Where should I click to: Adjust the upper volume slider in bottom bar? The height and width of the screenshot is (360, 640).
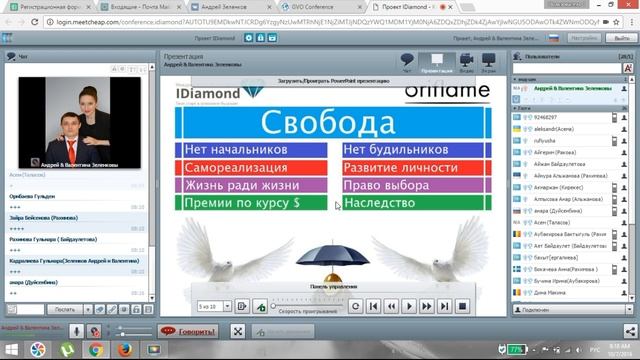(x=134, y=328)
